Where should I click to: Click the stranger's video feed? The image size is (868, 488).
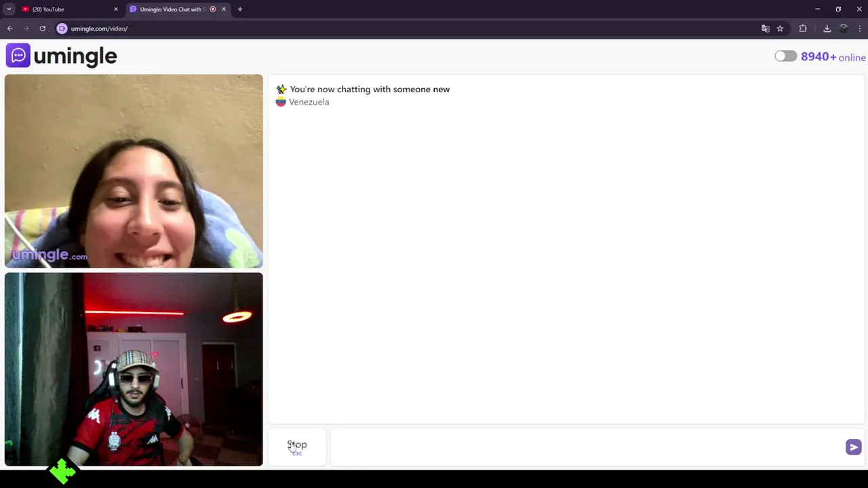[134, 171]
